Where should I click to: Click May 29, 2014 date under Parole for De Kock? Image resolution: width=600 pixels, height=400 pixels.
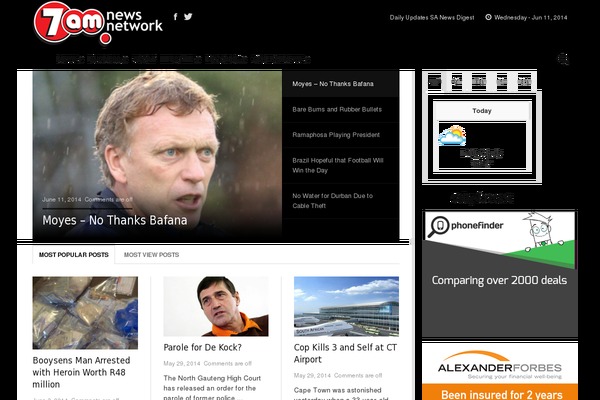tap(182, 363)
